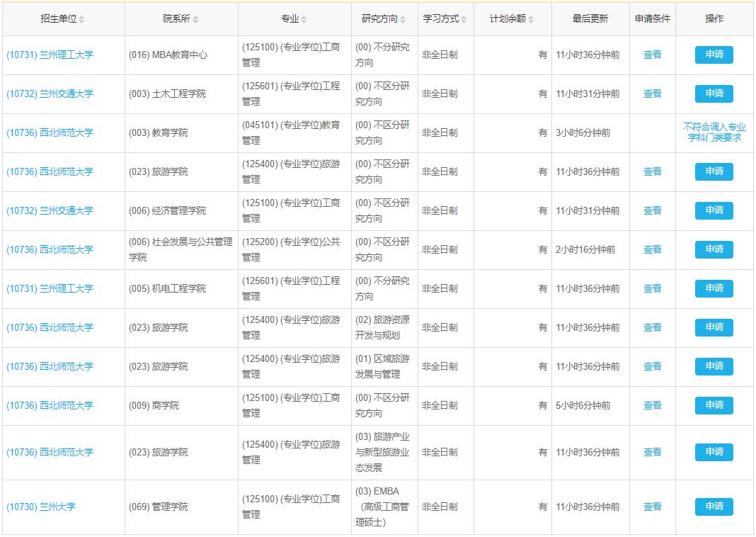Open 查看 conditions for MBA教育中心 row
Viewport: 756px width, 537px height.
pyautogui.click(x=653, y=55)
